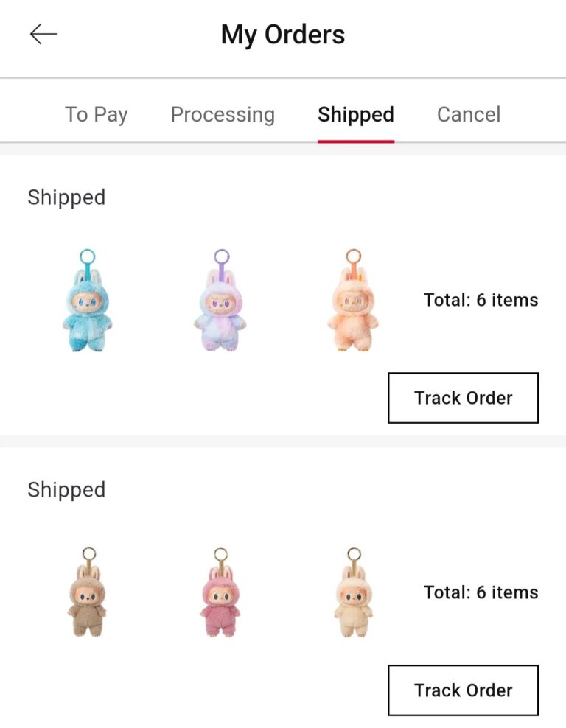The width and height of the screenshot is (566, 728).
Task: Open the pink plush keychain image
Action: click(220, 592)
